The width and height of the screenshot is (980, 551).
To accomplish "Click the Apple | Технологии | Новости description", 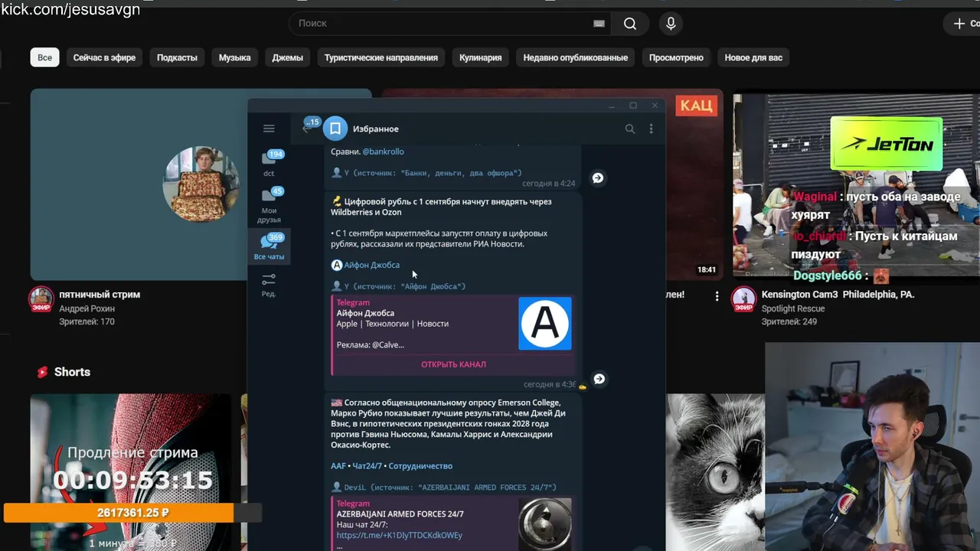I will pos(393,324).
